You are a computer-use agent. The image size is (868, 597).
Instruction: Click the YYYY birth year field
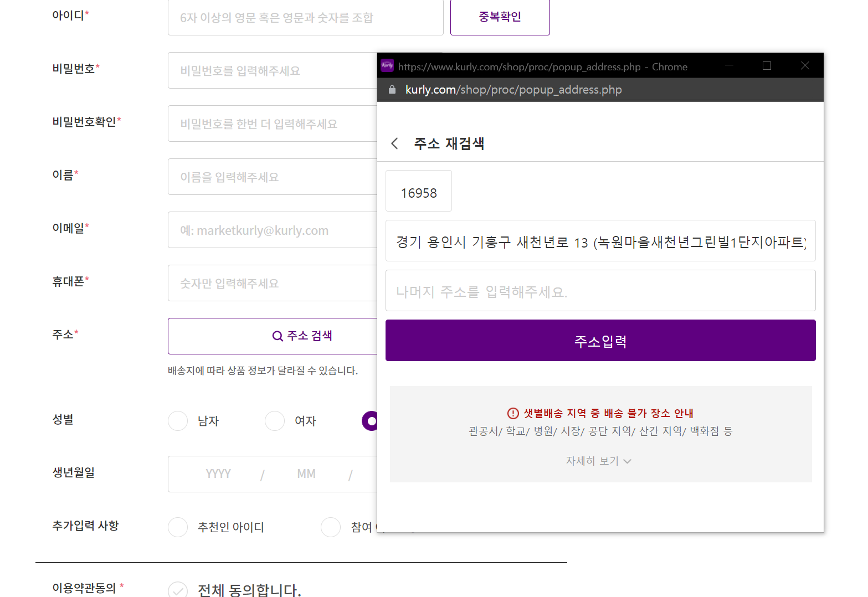click(218, 474)
